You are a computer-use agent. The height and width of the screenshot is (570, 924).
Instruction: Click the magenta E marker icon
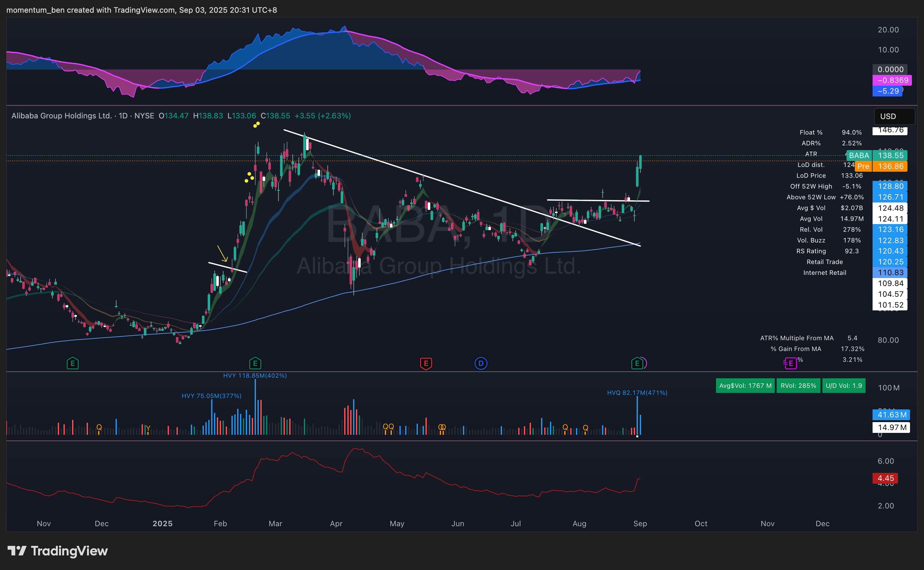pos(791,363)
